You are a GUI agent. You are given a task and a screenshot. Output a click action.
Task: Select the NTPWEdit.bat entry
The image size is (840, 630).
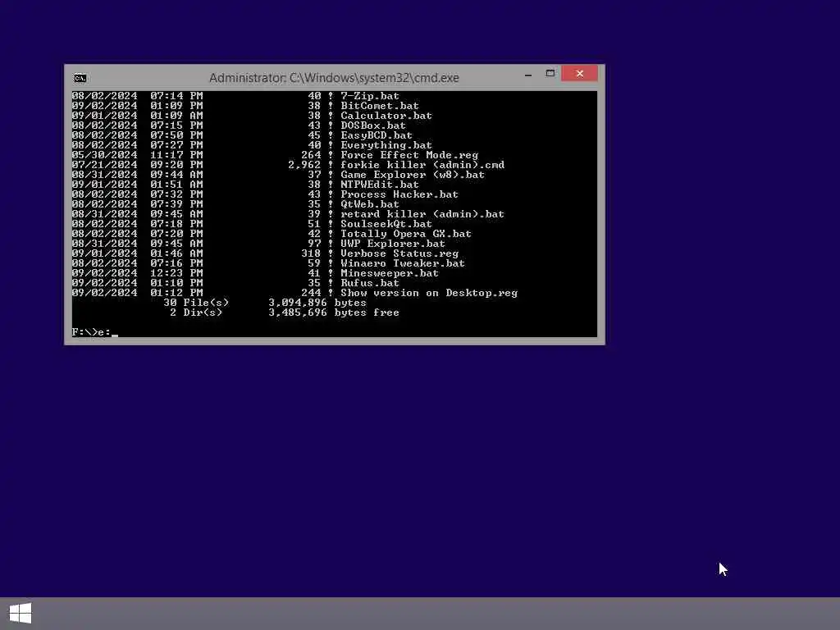pos(380,185)
